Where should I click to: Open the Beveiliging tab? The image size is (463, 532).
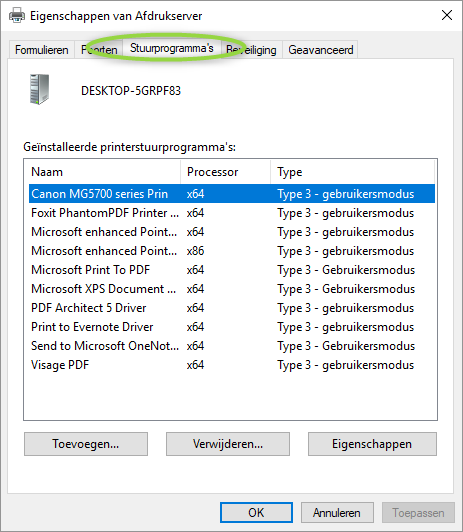click(x=251, y=50)
